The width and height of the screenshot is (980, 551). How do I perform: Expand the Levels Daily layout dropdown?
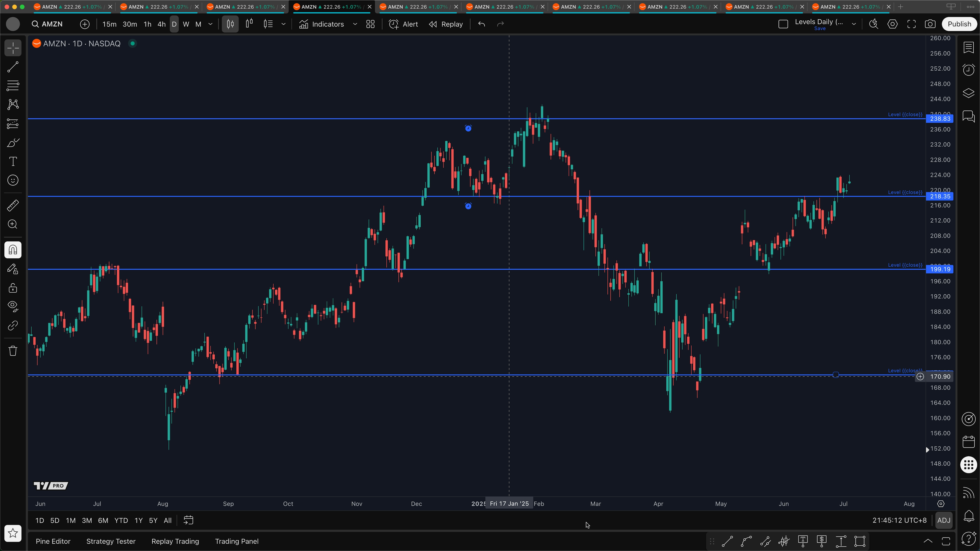[x=854, y=24]
